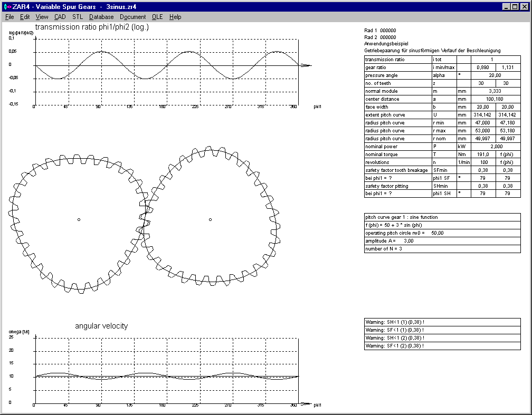This screenshot has height=415, width=532.
Task: Open the OLE menu
Action: click(x=157, y=17)
